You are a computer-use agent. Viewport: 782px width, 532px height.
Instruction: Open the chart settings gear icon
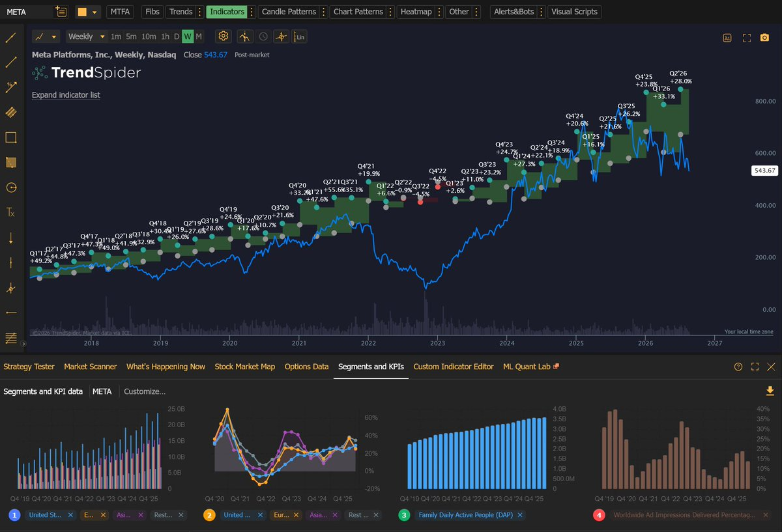click(x=224, y=36)
